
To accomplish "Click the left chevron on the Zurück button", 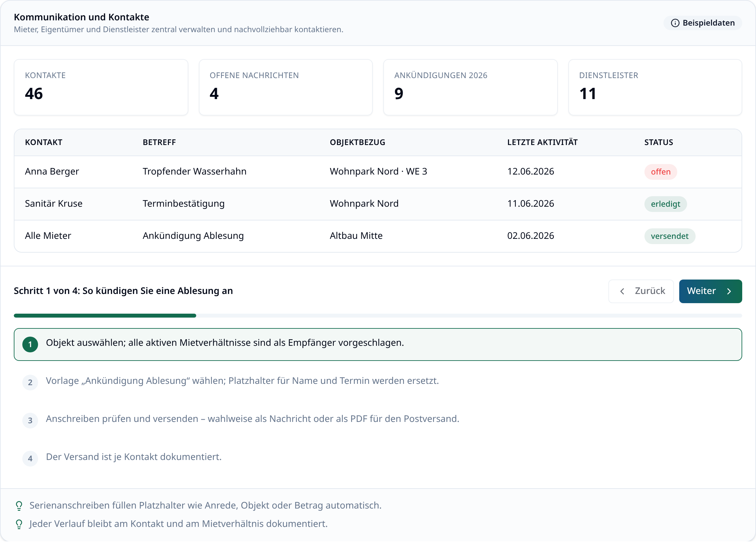I will (622, 291).
